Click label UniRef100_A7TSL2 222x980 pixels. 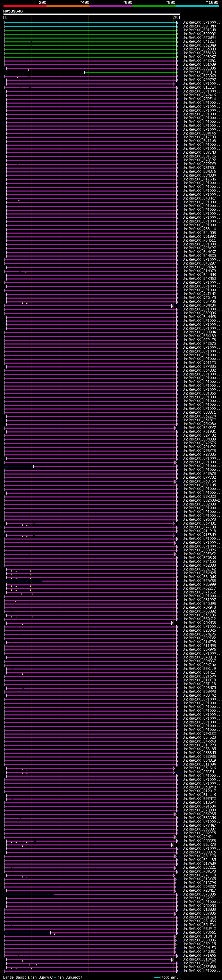(x=199, y=592)
